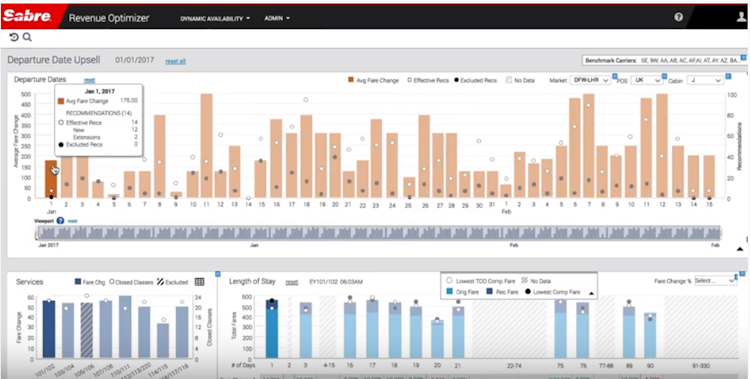Open the user profile icon
The height and width of the screenshot is (379, 750).
click(x=741, y=17)
